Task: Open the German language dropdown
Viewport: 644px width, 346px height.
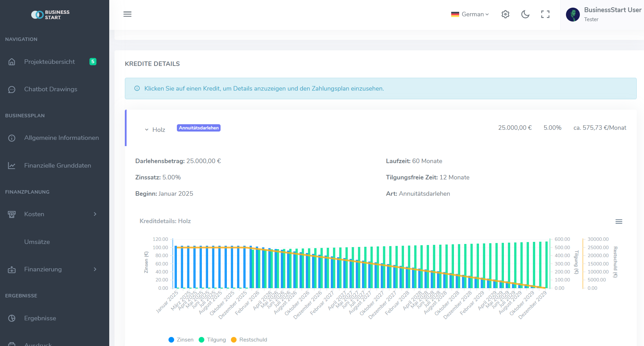Action: (470, 14)
